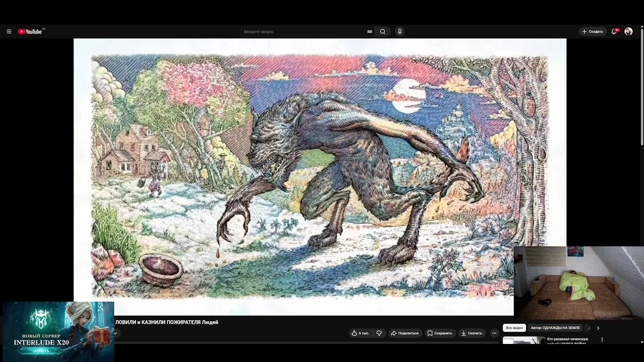Select the 'Все видео' chip

pyautogui.click(x=514, y=328)
